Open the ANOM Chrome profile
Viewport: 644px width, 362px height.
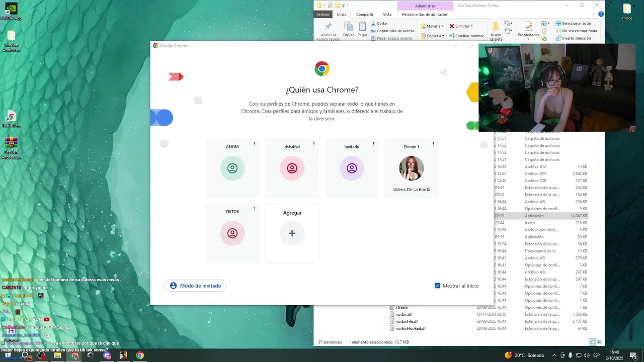pos(232,168)
